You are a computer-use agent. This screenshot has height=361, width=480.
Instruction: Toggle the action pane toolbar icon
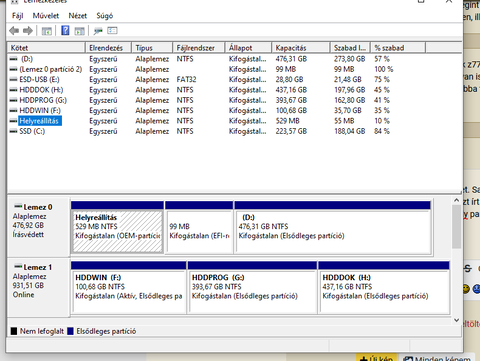tap(79, 31)
